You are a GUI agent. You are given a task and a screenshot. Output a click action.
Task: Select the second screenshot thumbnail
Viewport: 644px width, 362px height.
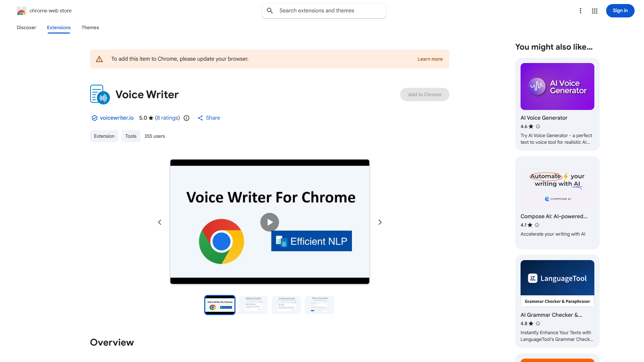pyautogui.click(x=253, y=305)
